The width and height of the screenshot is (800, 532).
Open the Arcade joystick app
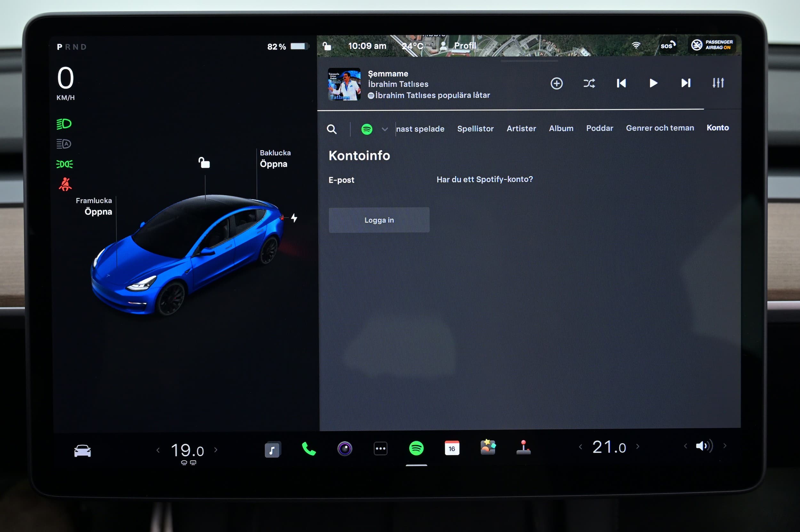click(524, 447)
